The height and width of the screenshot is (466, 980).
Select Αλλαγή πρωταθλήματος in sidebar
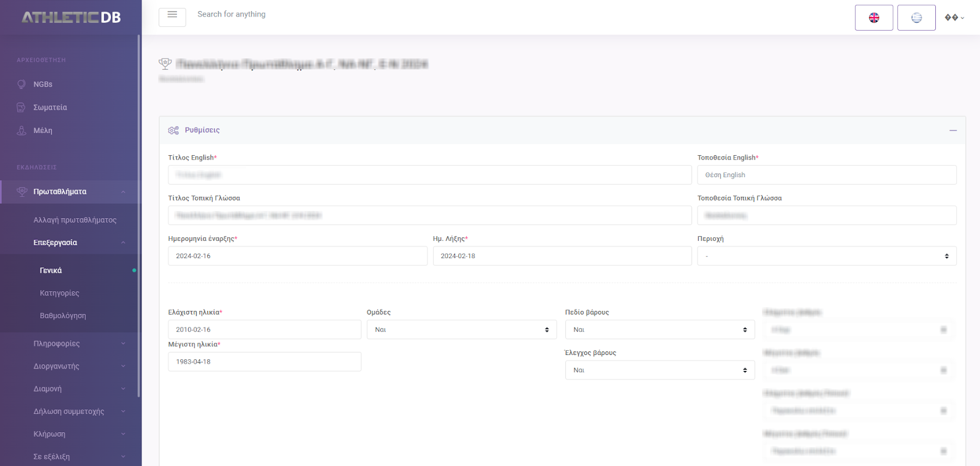pos(75,220)
